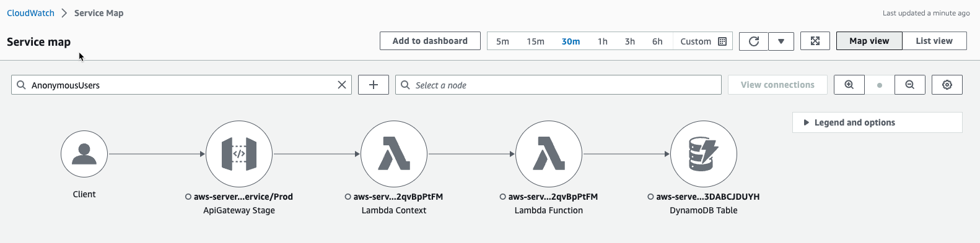Image resolution: width=980 pixels, height=243 pixels.
Task: Click the AnonymousUsers filter search field
Action: pos(182,85)
